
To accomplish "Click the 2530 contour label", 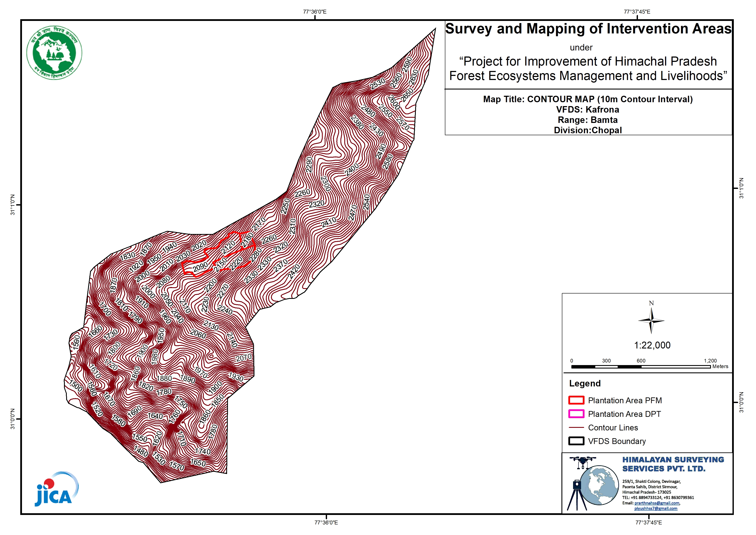I will click(377, 84).
